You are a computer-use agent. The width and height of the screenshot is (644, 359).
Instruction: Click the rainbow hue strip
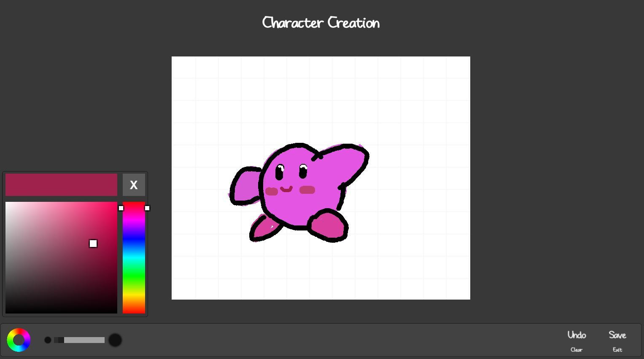[134, 257]
